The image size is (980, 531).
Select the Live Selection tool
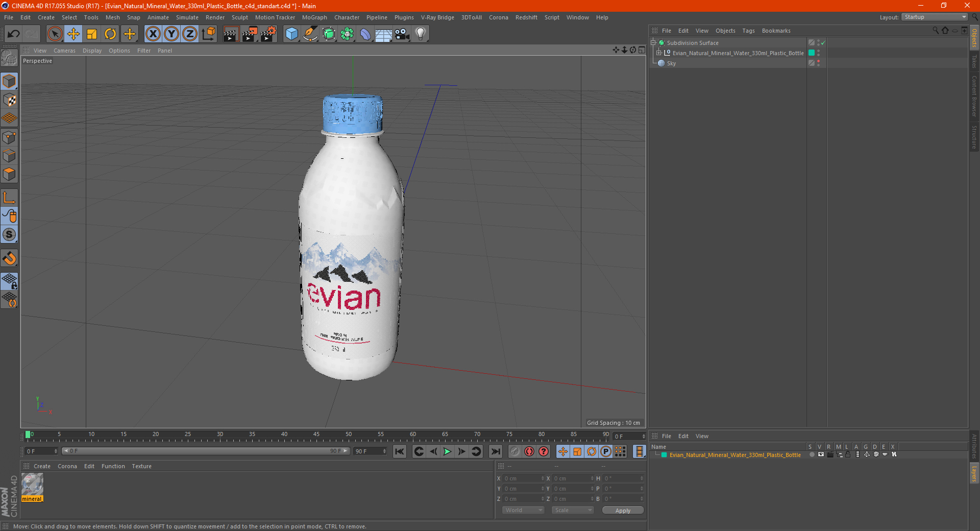click(55, 34)
